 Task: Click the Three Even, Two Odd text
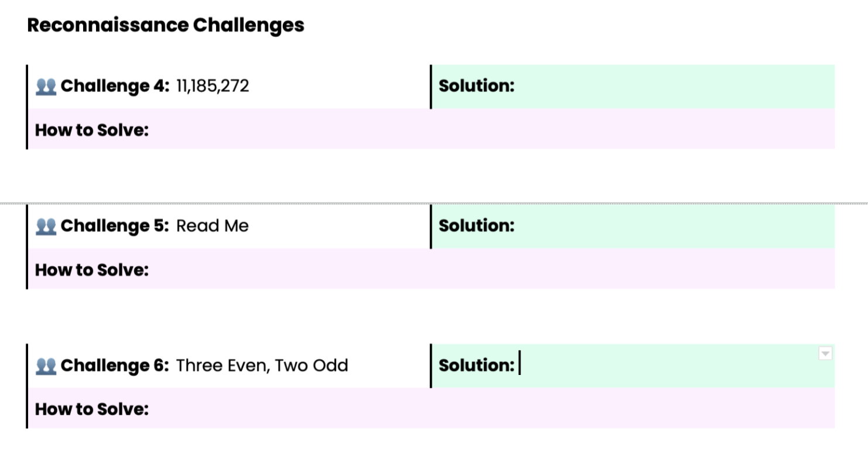pos(262,366)
